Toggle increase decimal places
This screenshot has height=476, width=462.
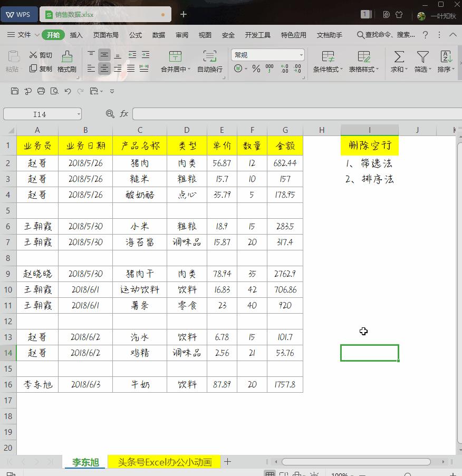click(x=285, y=67)
